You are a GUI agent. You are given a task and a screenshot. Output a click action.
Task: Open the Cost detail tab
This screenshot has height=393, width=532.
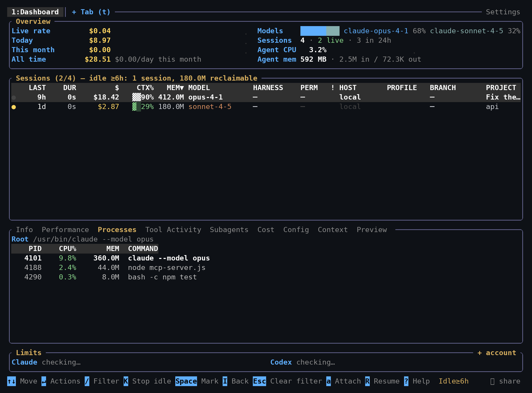[x=266, y=230]
